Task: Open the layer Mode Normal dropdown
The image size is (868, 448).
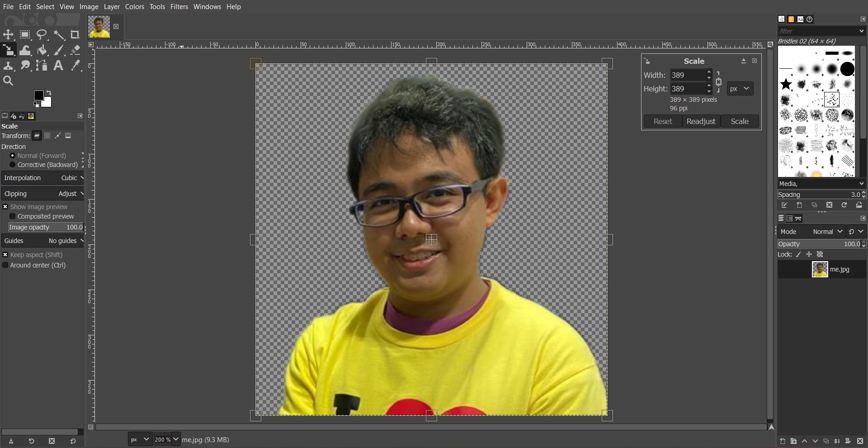Action: tap(827, 232)
